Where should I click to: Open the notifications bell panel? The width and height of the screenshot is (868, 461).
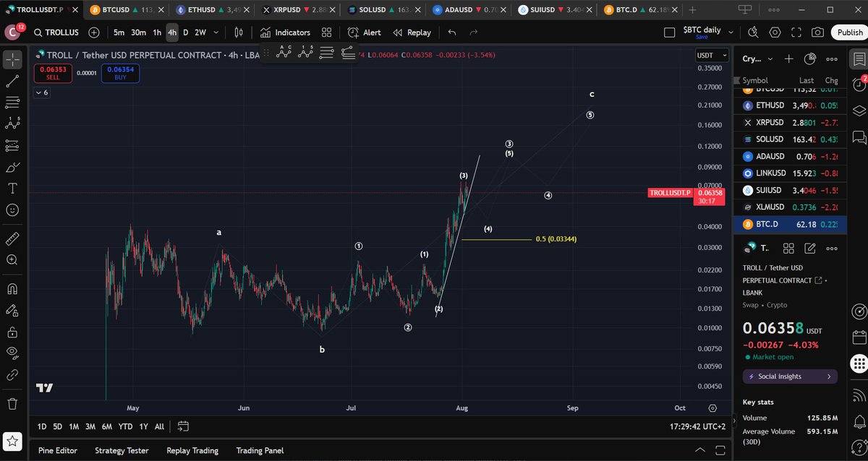859,421
